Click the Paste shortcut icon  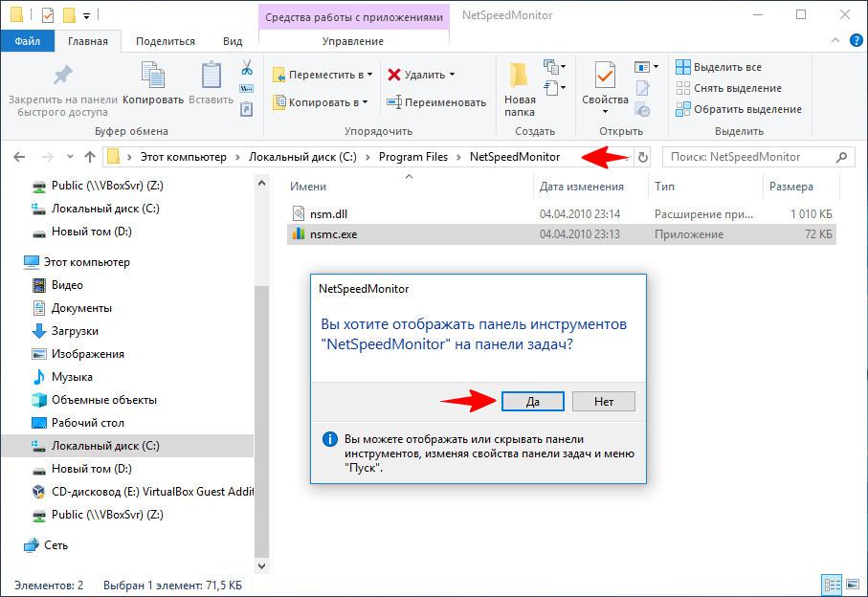246,109
